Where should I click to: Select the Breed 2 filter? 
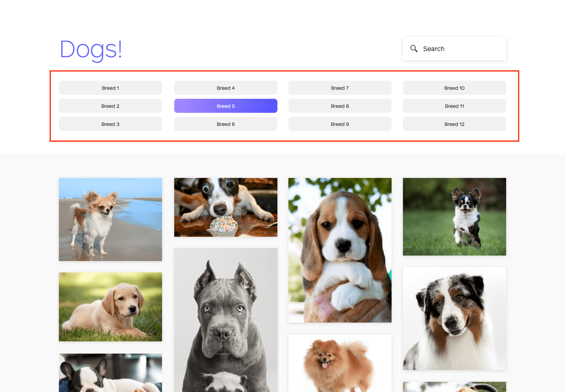pyautogui.click(x=110, y=106)
